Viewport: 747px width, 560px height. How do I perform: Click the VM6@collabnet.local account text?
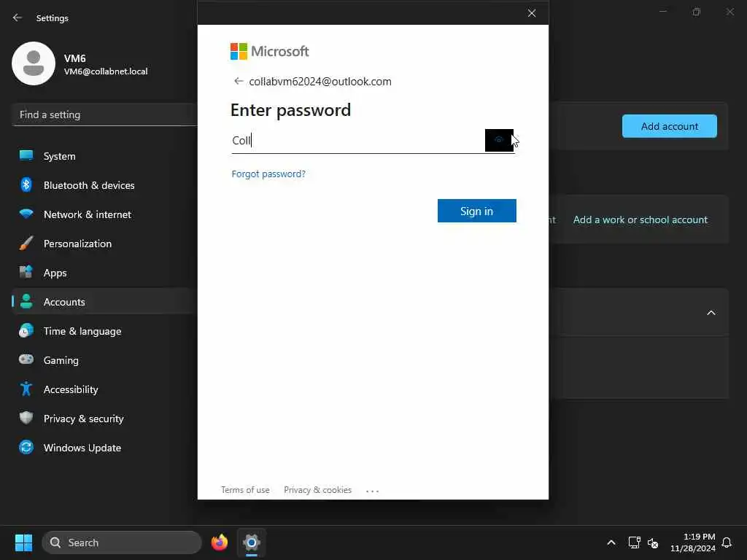106,71
